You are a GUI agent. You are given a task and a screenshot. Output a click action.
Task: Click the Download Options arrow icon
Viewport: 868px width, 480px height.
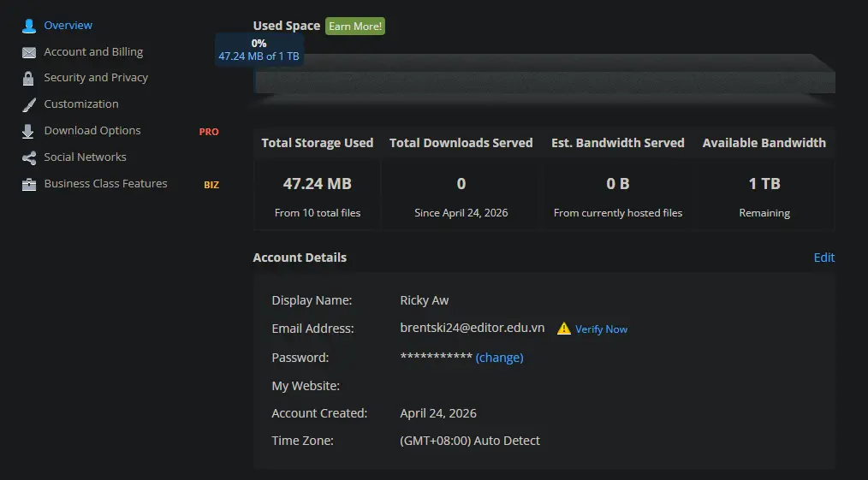tap(27, 131)
